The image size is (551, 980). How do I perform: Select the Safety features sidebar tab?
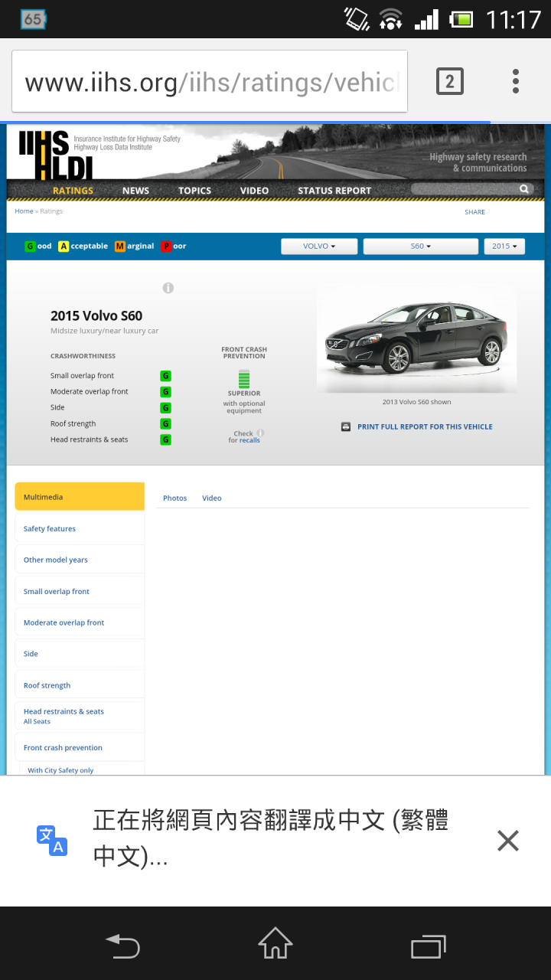click(80, 528)
